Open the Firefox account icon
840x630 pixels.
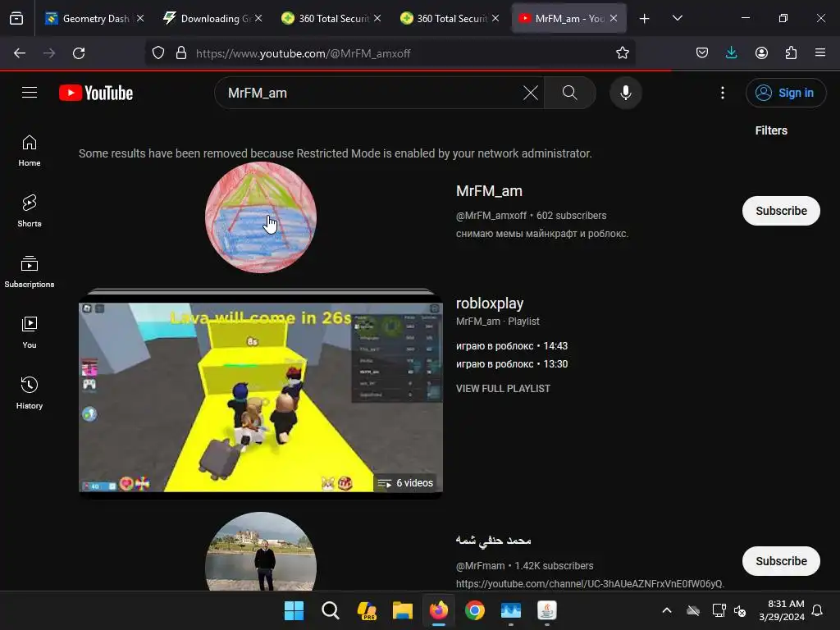(x=761, y=53)
